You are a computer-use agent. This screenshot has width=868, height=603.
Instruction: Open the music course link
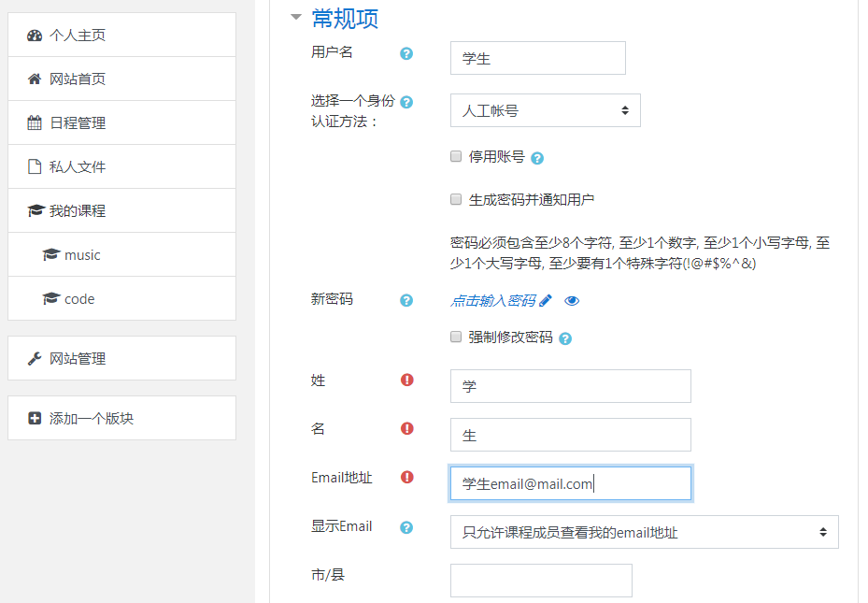(82, 255)
